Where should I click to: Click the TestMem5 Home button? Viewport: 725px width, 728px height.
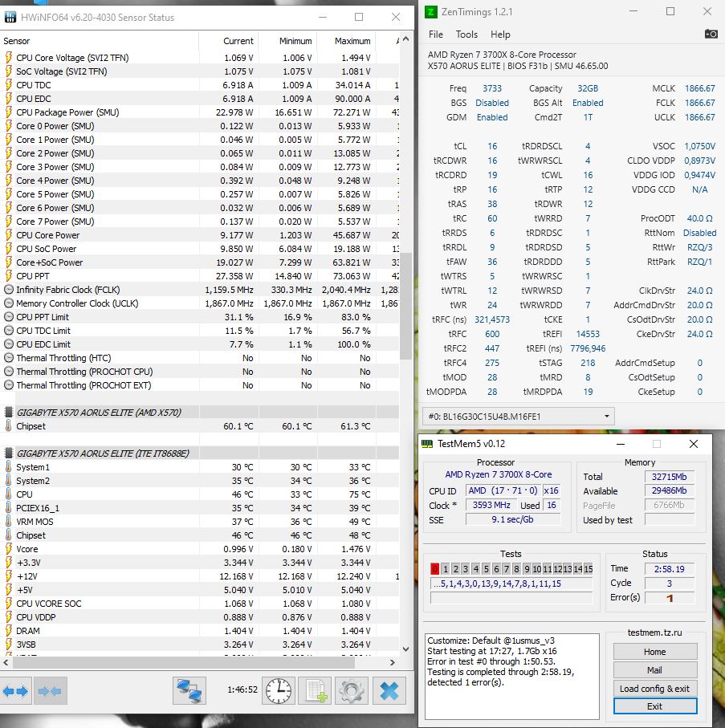click(655, 652)
